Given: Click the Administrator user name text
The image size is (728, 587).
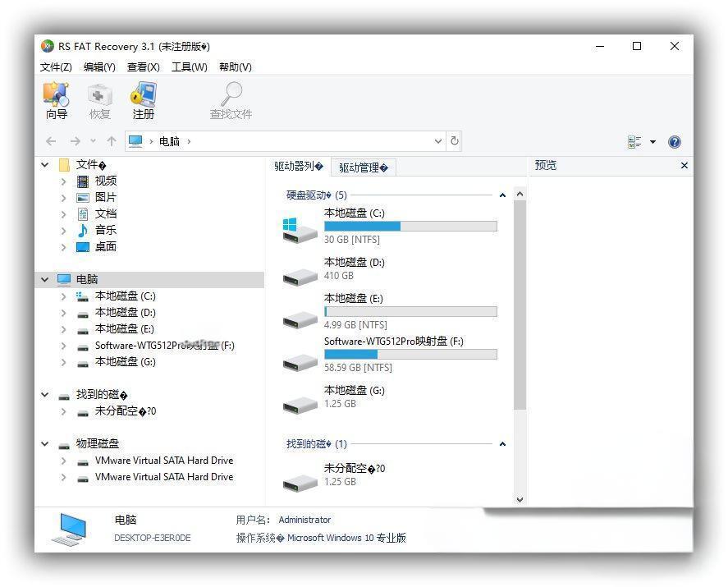Looking at the screenshot, I should [304, 520].
